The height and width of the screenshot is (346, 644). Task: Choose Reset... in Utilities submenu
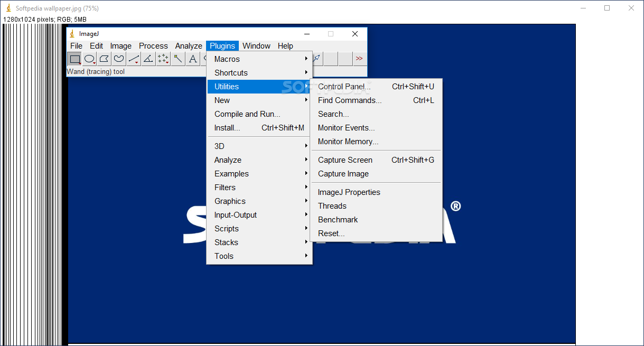(376, 233)
